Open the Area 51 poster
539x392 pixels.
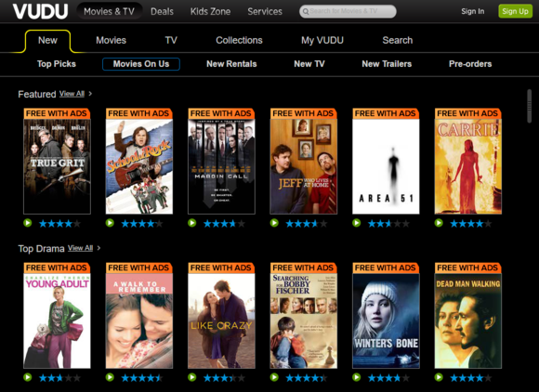pyautogui.click(x=386, y=161)
